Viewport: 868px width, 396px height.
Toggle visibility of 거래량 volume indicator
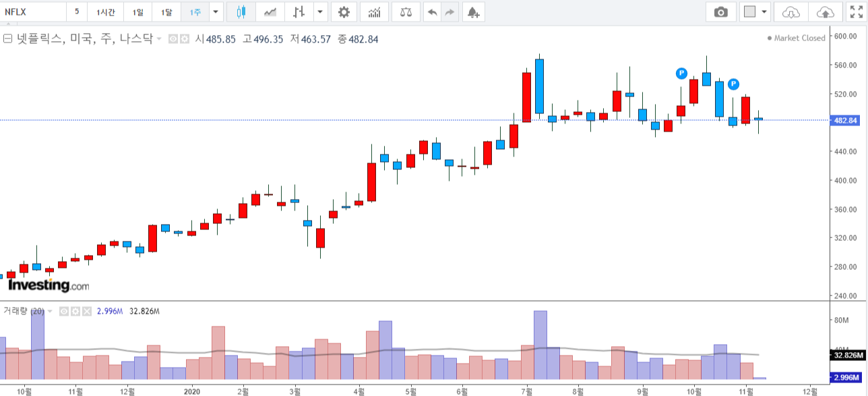click(x=63, y=311)
